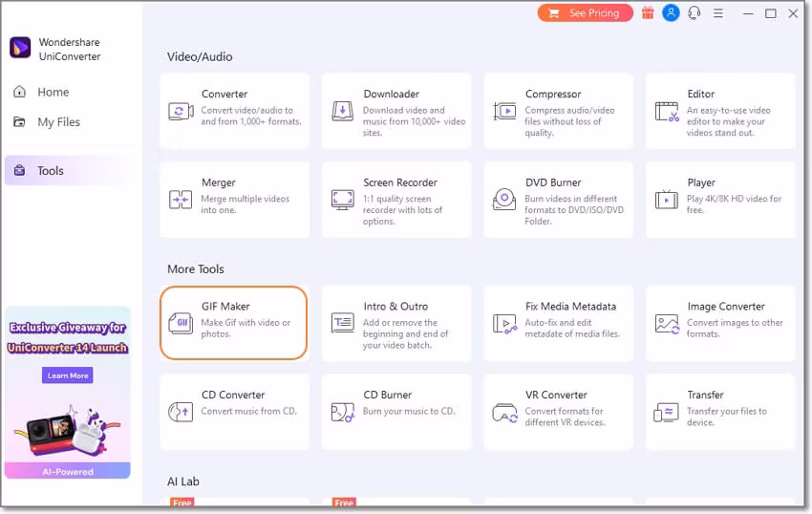Launch the Editor scissors icon
812x514 pixels.
click(667, 112)
